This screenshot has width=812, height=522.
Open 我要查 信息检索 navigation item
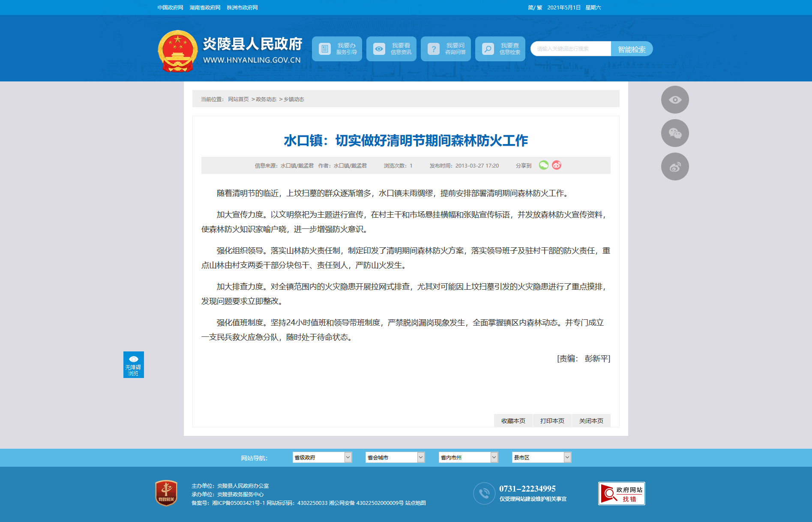coord(500,49)
